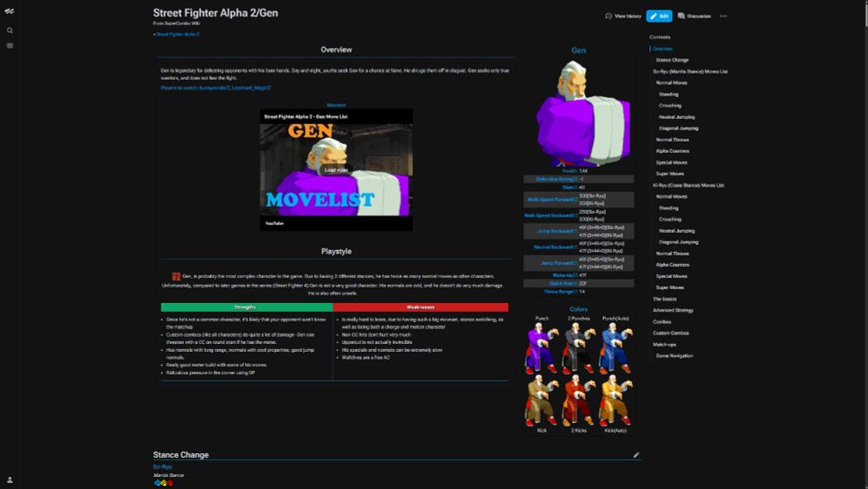This screenshot has width=868, height=489.
Task: Click the green Strengths table header
Action: tap(247, 307)
